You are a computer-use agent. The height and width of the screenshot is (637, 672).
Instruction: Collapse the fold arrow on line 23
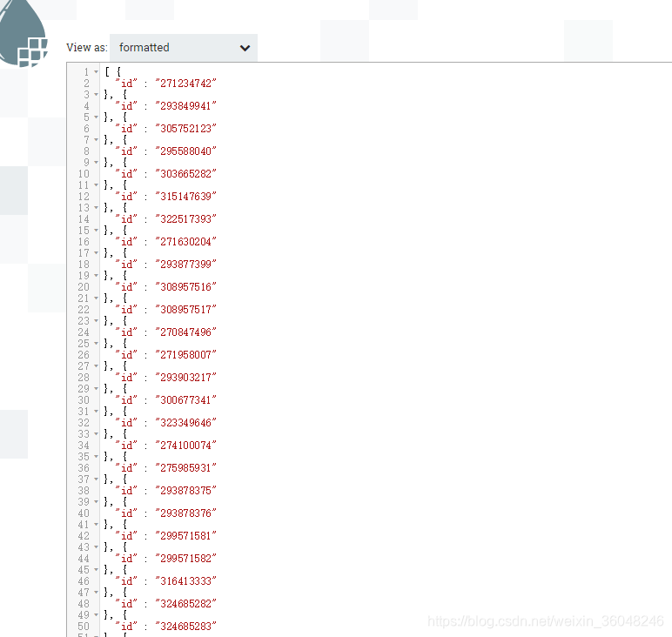(96, 321)
